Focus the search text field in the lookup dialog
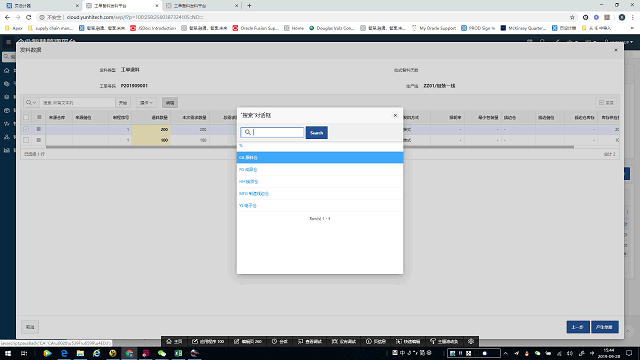The height and width of the screenshot is (360, 640). [x=272, y=132]
